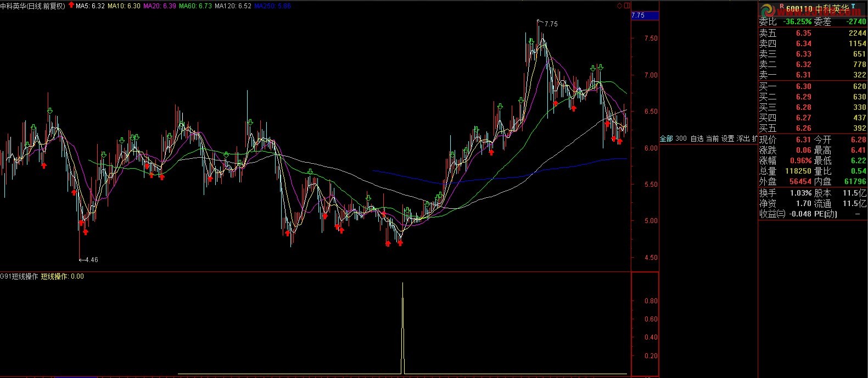Select the 买四 row at 6.27
Screen dimensions: 868x378
click(813, 118)
